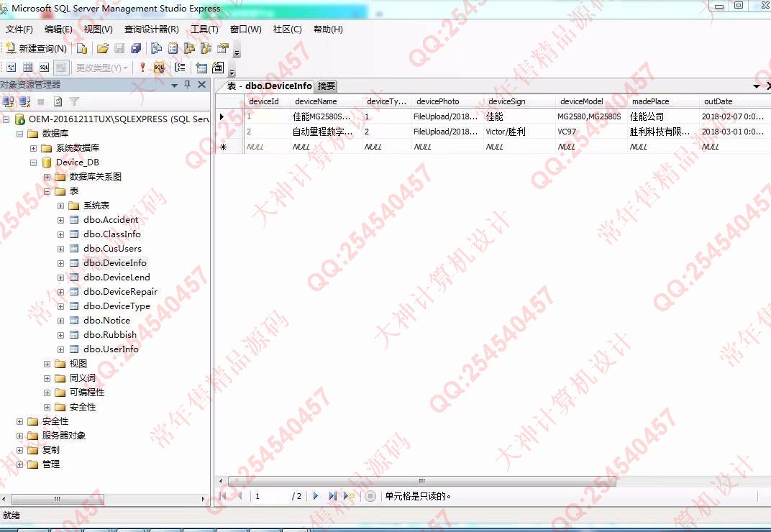The image size is (771, 532).
Task: Click the deviceName column header
Action: click(327, 101)
